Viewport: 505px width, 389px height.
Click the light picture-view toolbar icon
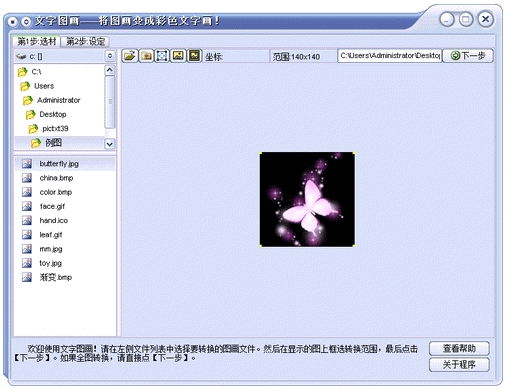(x=178, y=56)
